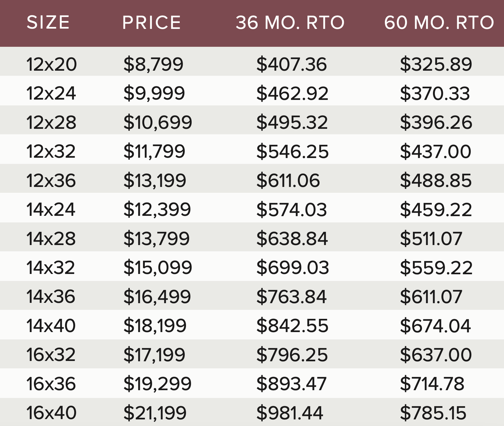Viewport: 504px width, 426px height.
Task: Select the 14x40 size label
Action: click(x=51, y=325)
